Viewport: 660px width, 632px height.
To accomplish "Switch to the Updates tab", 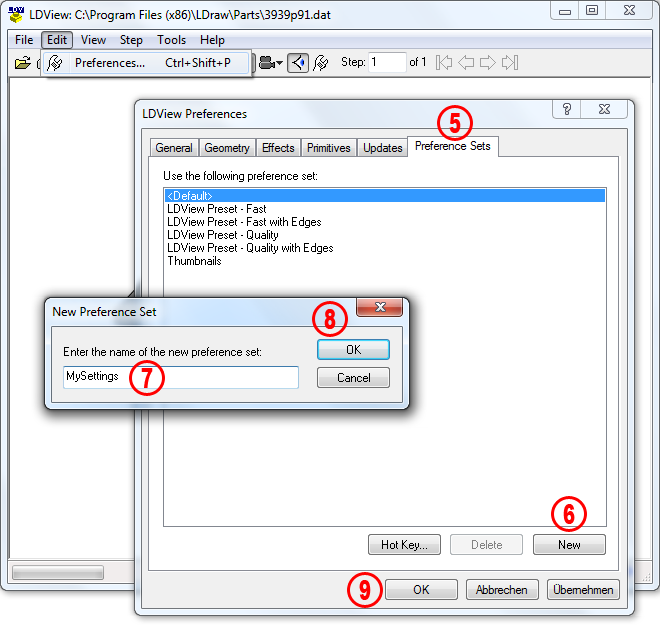I will (383, 148).
